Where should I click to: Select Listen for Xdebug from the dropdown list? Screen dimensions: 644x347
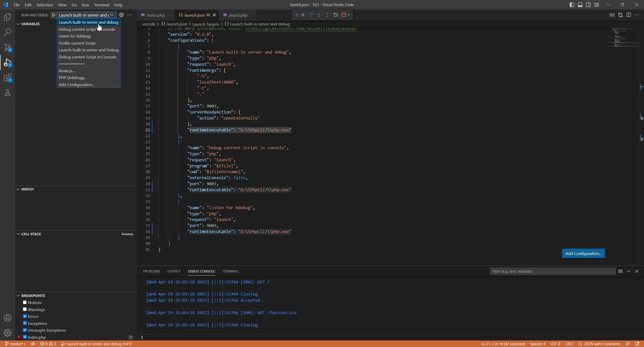(x=74, y=36)
